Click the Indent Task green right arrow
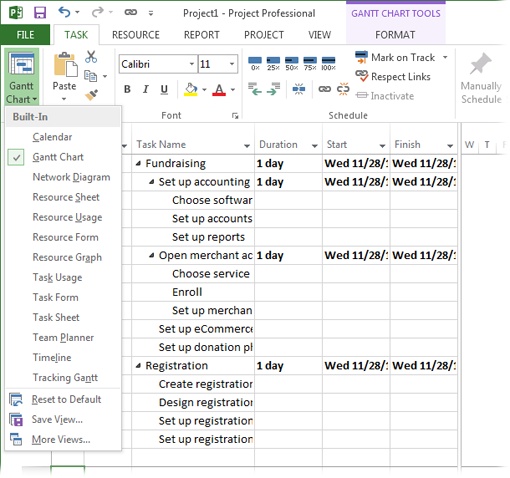Screen dimensions: 510x478 (x=273, y=89)
